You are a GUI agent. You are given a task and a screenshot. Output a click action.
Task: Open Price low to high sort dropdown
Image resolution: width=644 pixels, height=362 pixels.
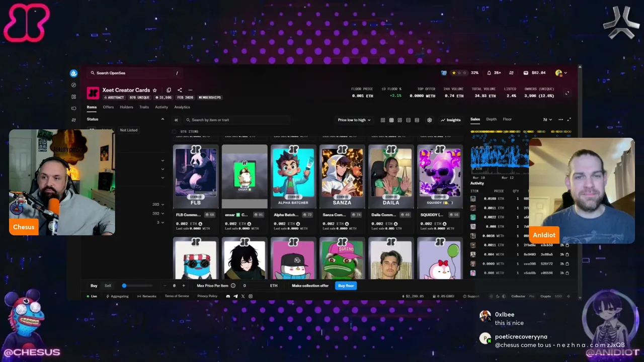(354, 120)
